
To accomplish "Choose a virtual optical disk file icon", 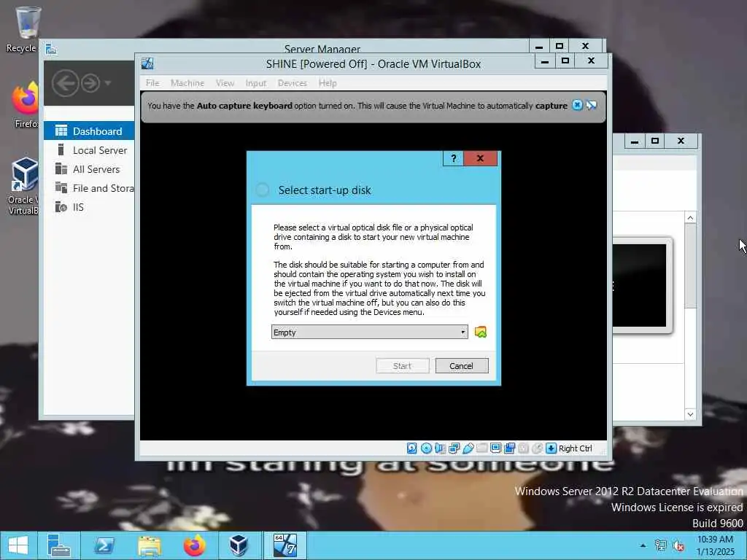I will click(x=481, y=332).
